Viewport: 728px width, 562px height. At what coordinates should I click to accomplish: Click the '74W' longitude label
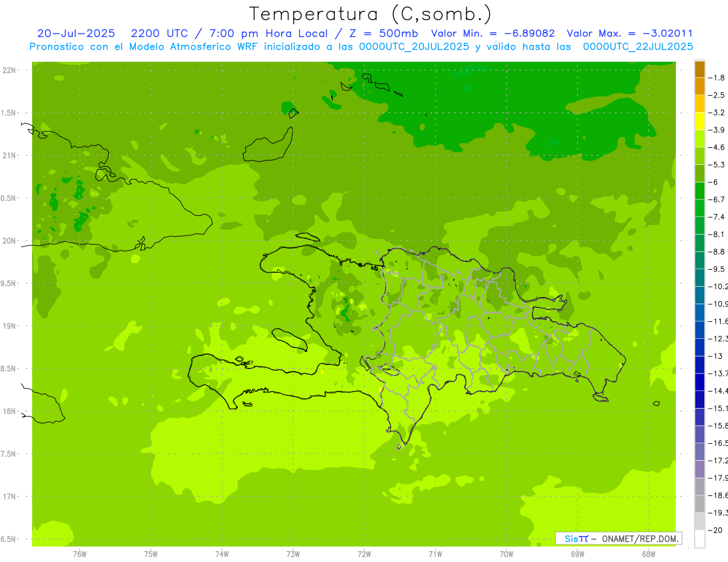pos(221,554)
